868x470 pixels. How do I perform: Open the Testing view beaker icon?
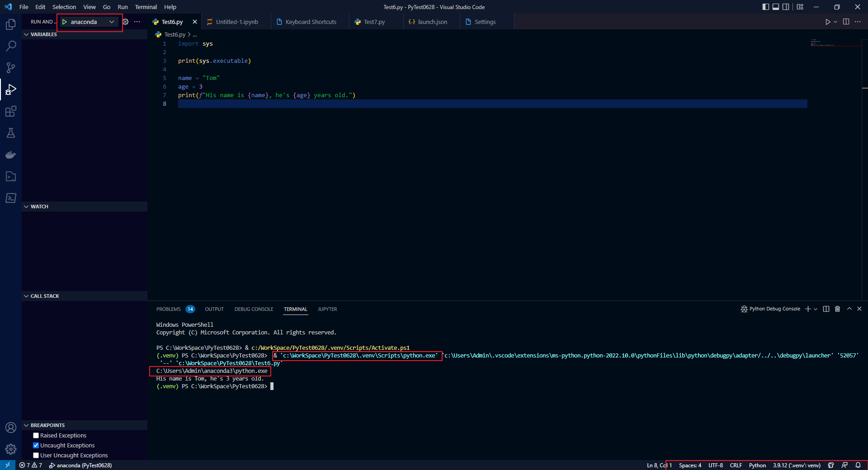(x=11, y=133)
